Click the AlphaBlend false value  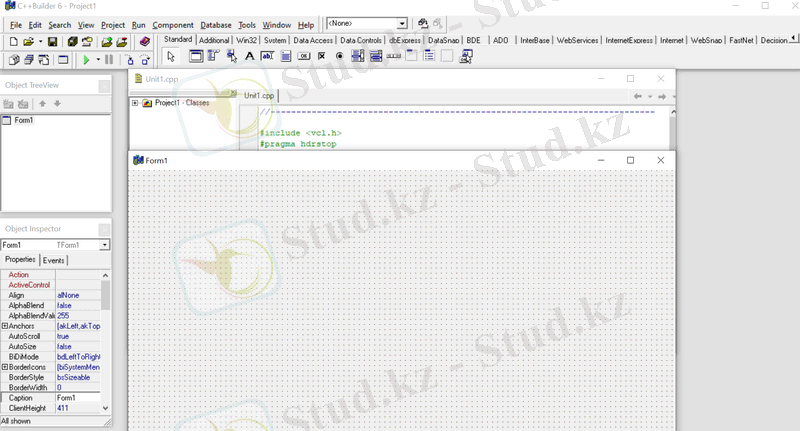[78, 306]
